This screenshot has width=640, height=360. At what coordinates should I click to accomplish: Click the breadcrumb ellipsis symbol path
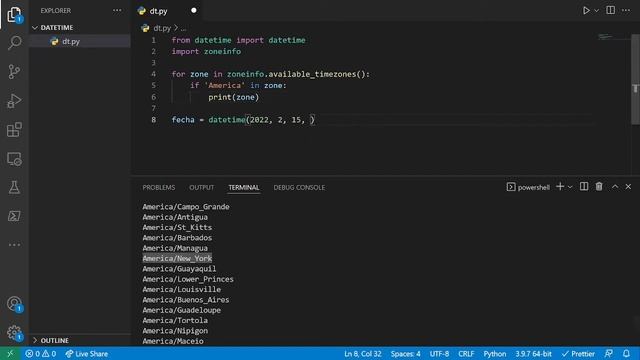(183, 28)
